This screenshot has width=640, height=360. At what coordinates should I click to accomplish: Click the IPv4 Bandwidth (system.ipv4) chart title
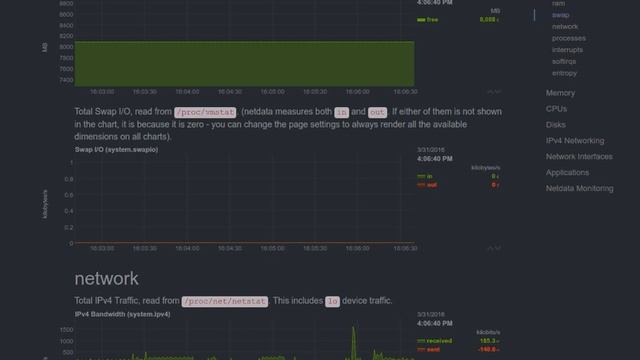click(122, 314)
